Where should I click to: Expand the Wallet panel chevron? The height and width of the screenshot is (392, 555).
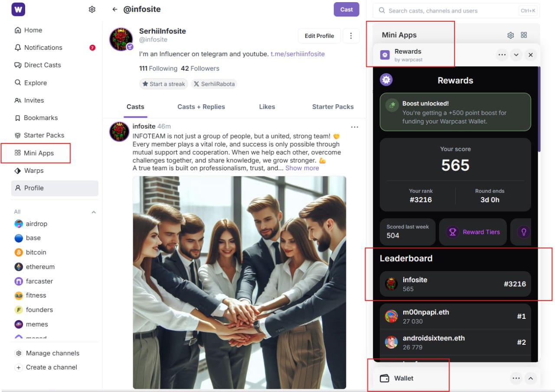(531, 378)
